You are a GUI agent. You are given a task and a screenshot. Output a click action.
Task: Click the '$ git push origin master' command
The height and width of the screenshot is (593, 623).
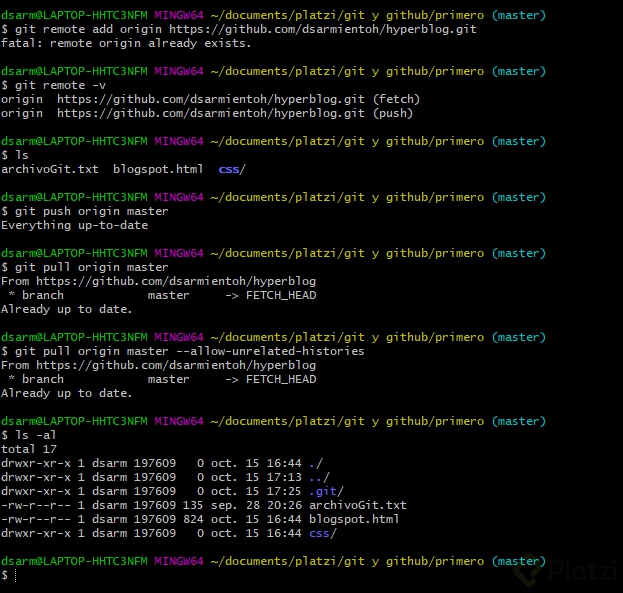(x=85, y=211)
